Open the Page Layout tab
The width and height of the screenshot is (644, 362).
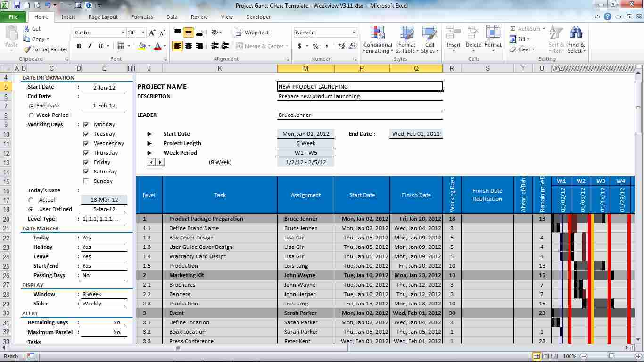[103, 16]
